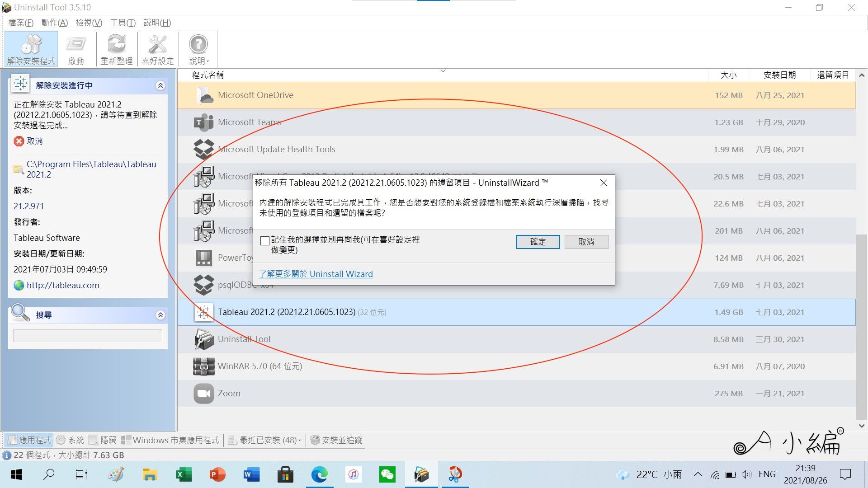Click the red 取消 cancel icon in sidebar
Image resolution: width=868 pixels, height=488 pixels.
pyautogui.click(x=19, y=141)
